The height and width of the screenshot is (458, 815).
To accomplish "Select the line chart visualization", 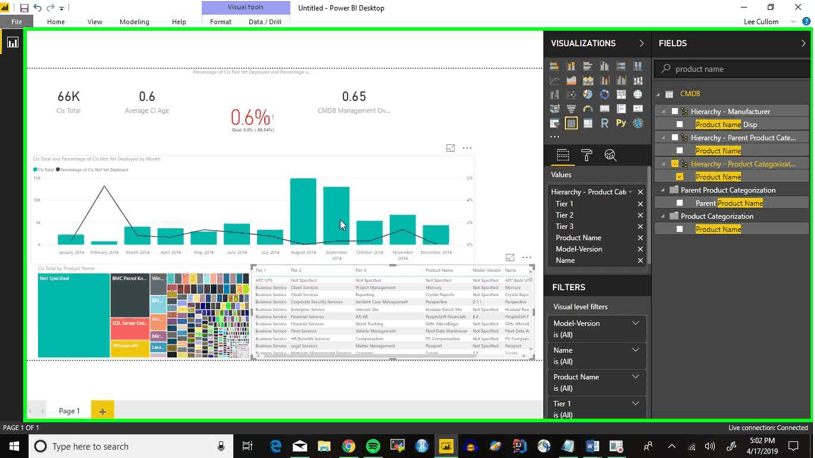I will (x=554, y=81).
